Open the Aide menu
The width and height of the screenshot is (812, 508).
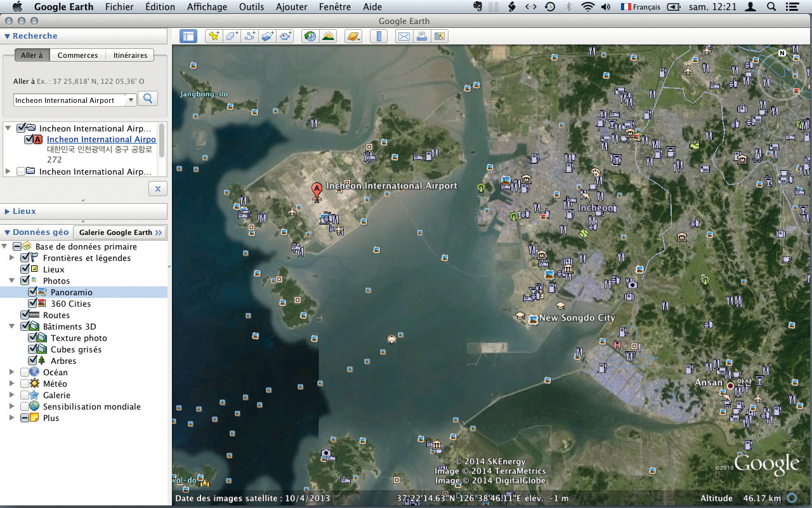[372, 7]
